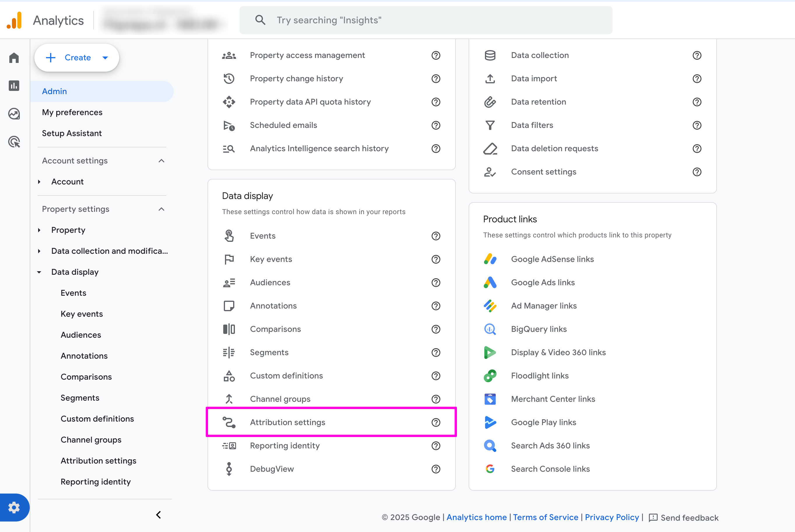Click the help icon beside Attribution settings
Image resolution: width=795 pixels, height=532 pixels.
pos(436,422)
